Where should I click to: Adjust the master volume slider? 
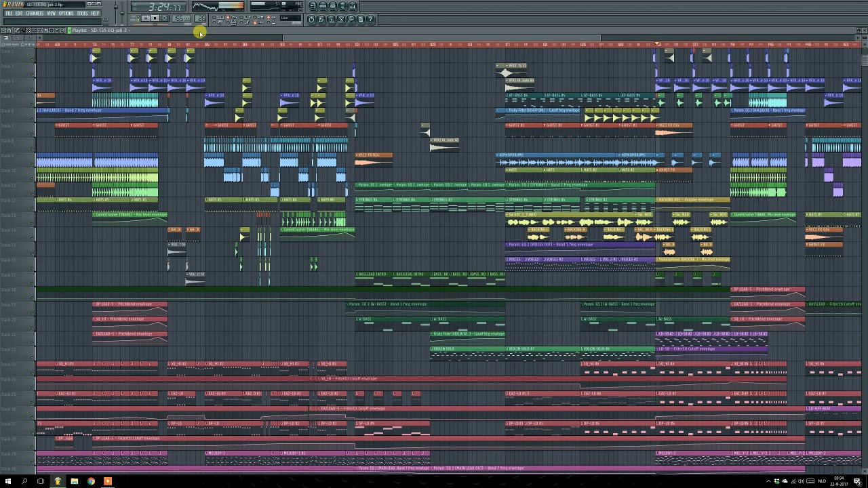click(116, 12)
